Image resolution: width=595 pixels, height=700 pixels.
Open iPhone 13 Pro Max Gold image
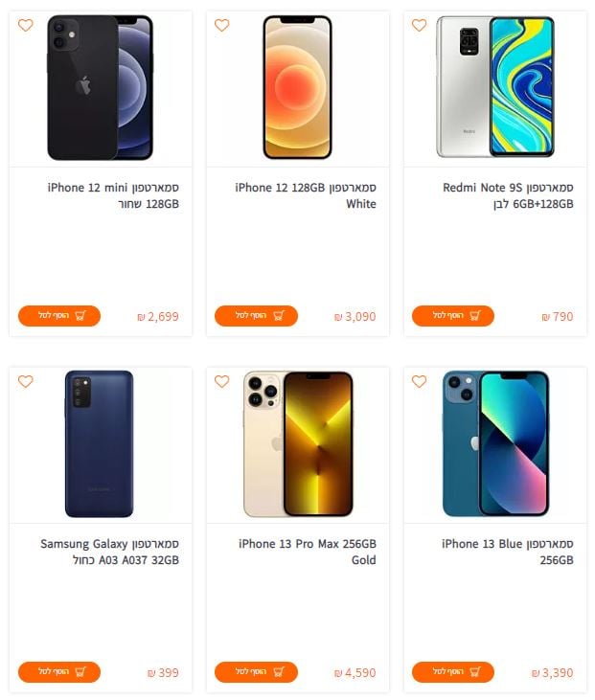tap(298, 443)
